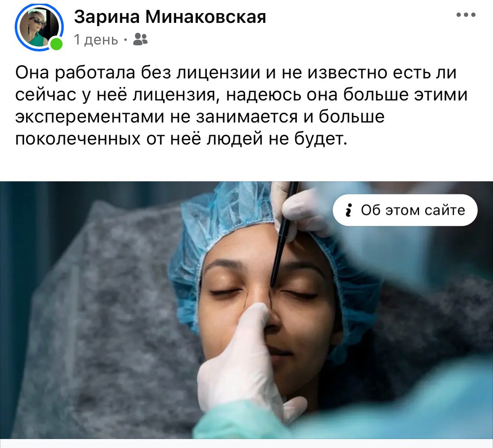Click the Об этом сайте button
This screenshot has height=448, width=493.
pos(405,210)
